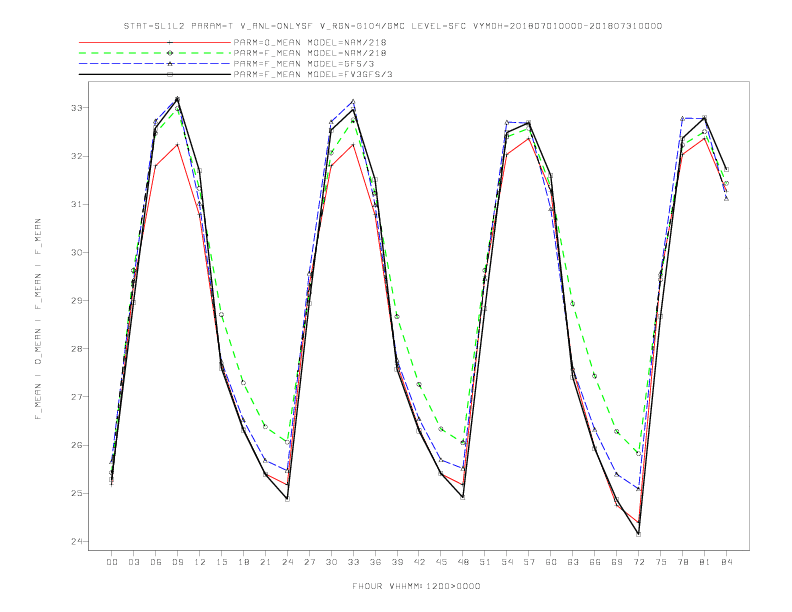Viewport: 792px width, 612px height.
Task: Select legend label PARM=F_MEAN MODEL=FV3GFS/3
Action: (x=313, y=74)
